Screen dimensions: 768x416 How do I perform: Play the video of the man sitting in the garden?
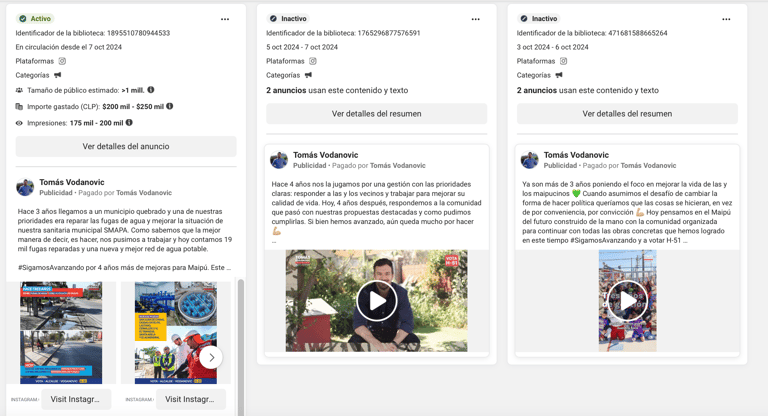point(377,301)
